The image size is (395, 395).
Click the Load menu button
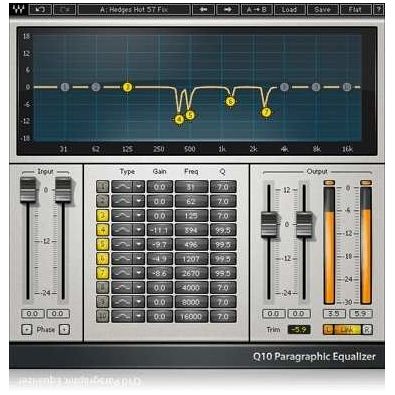[289, 10]
